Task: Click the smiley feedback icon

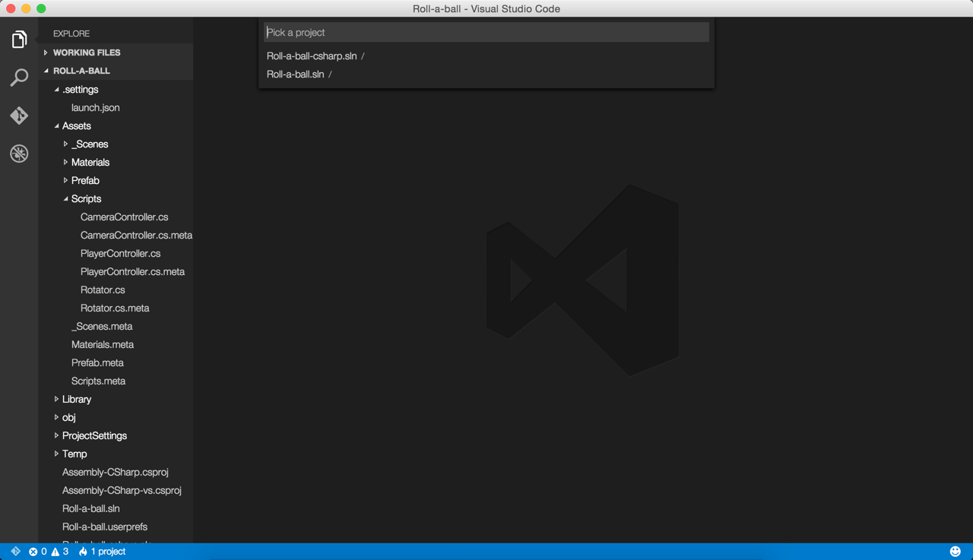Action: (956, 552)
